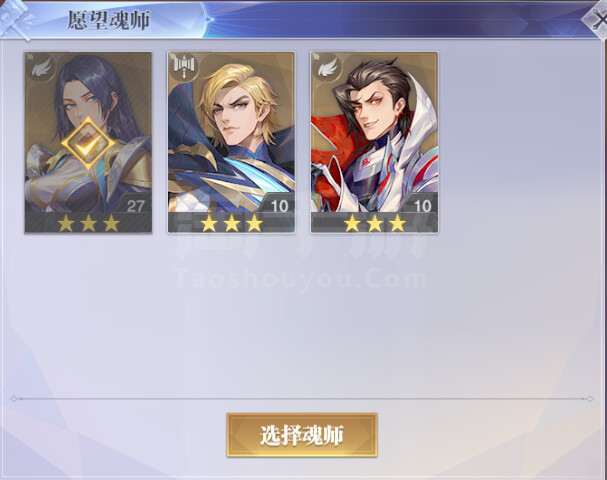Click wing icon on red-caped hero card
Image resolution: width=607 pixels, height=480 pixels.
tap(328, 68)
